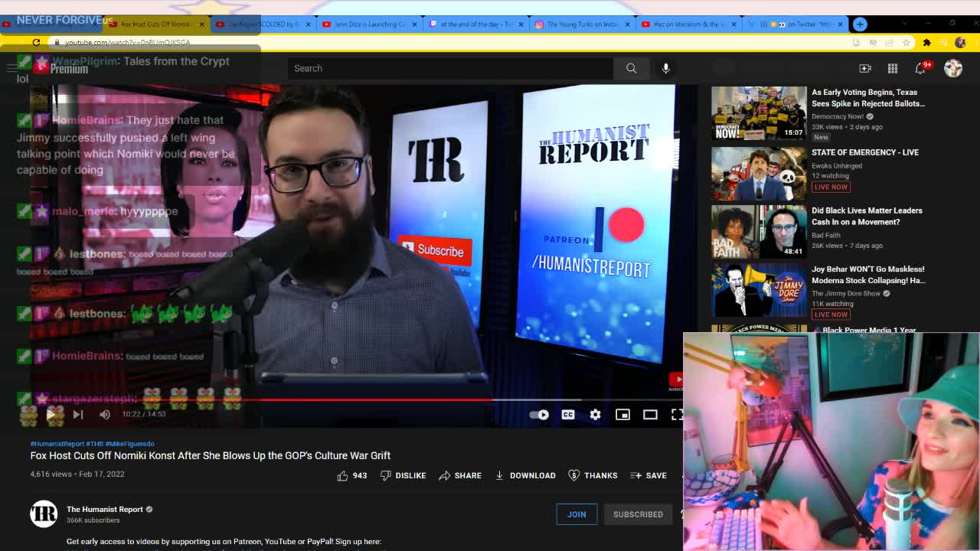The image size is (980, 551).
Task: Click the #HumanistReport hashtag
Action: tap(57, 444)
